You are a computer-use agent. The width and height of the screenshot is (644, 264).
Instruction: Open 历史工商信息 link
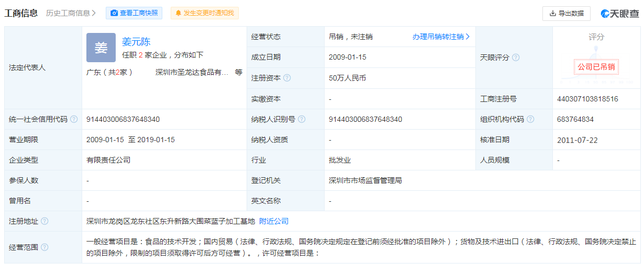coord(71,13)
